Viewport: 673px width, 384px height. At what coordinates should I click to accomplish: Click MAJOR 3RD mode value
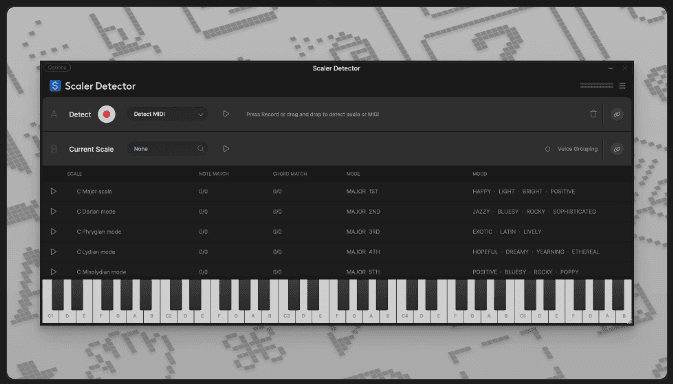(x=363, y=232)
